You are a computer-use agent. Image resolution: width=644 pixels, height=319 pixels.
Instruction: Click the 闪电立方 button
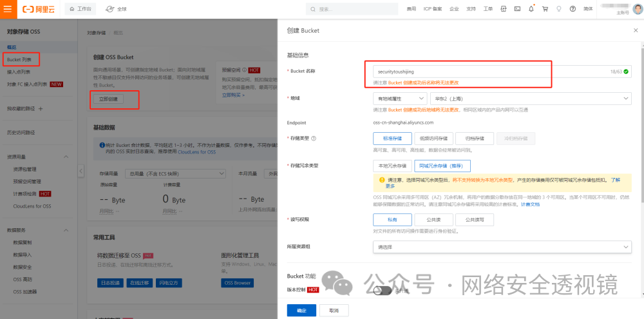(169, 283)
